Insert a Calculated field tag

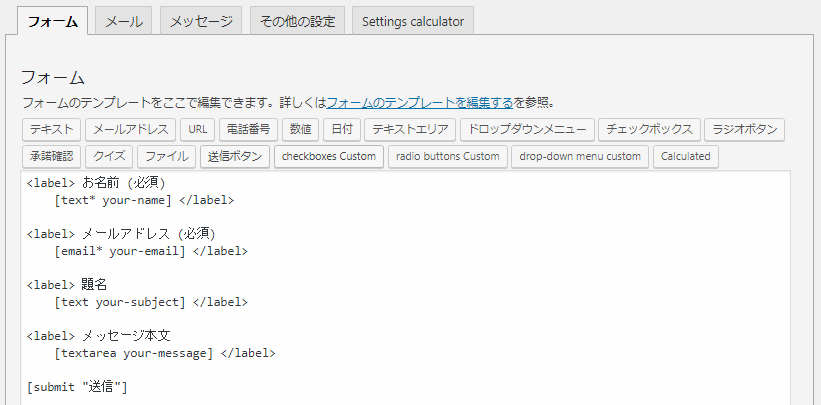tap(685, 157)
